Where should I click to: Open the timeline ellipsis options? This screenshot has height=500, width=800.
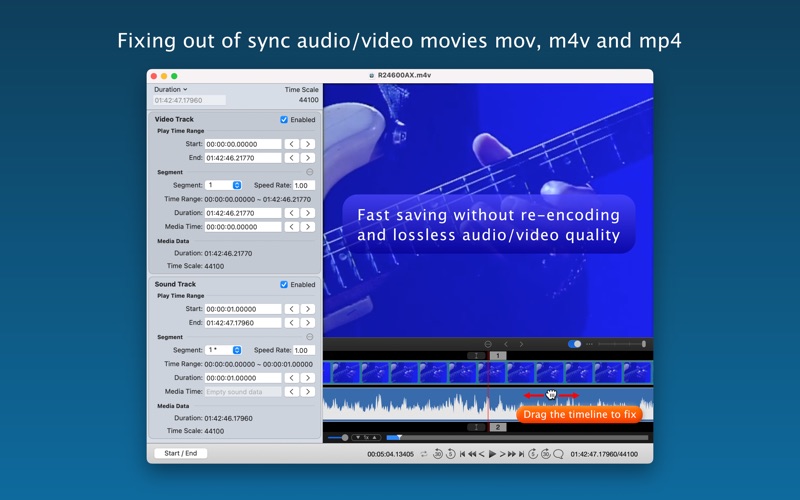(589, 344)
